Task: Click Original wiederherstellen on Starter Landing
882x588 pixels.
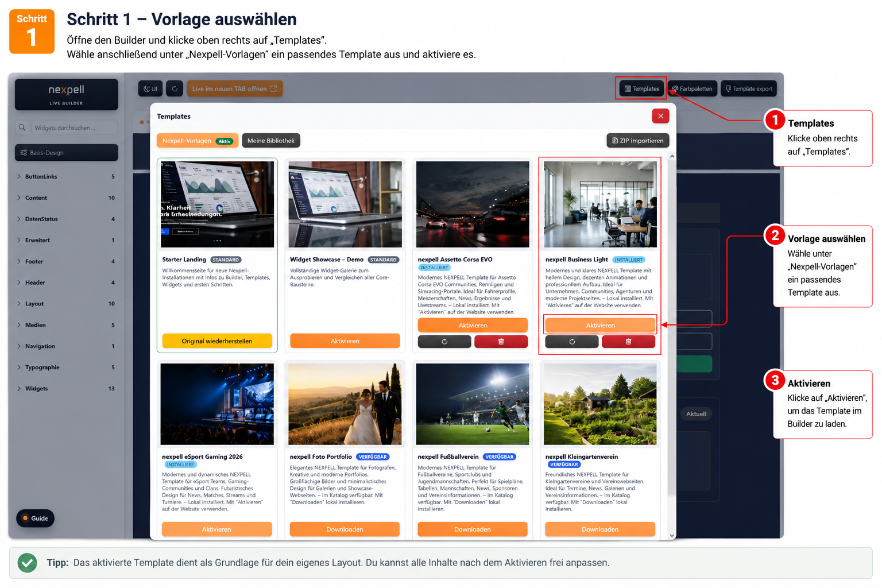Action: click(x=217, y=341)
